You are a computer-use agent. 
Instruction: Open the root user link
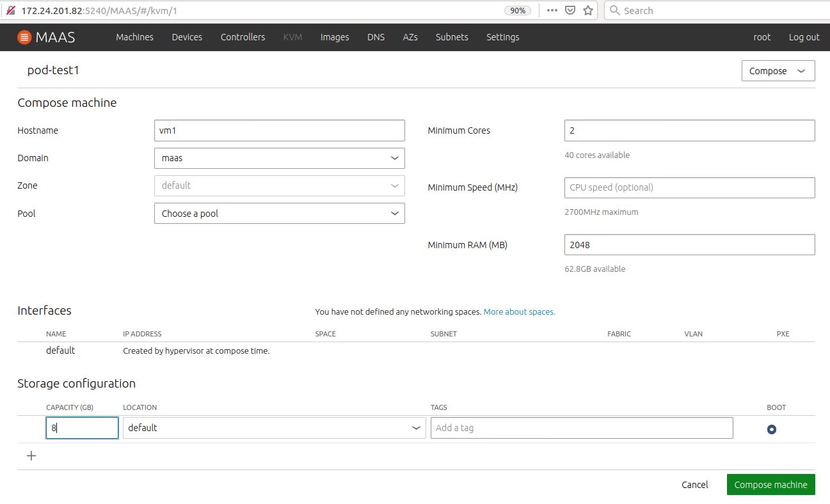762,37
